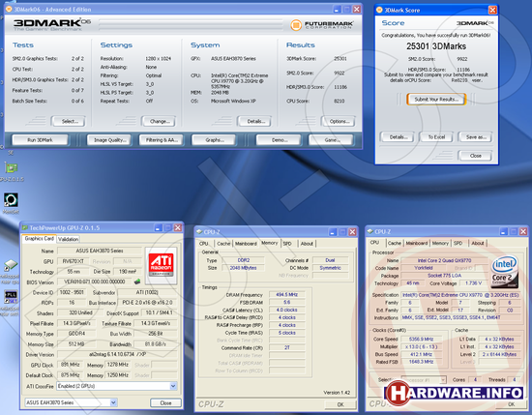Expand processor Selection dropdown in CPU-Z
Image resolution: width=532 pixels, height=415 pixels.
click(443, 380)
